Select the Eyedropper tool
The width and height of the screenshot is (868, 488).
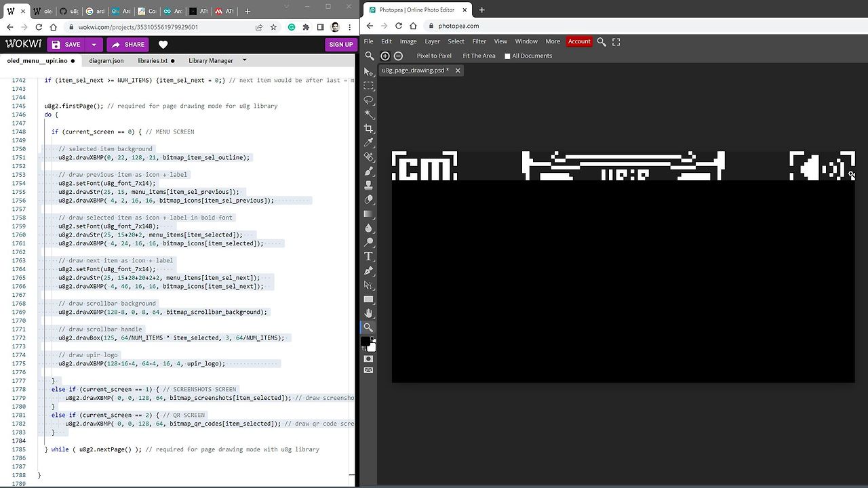coord(369,142)
